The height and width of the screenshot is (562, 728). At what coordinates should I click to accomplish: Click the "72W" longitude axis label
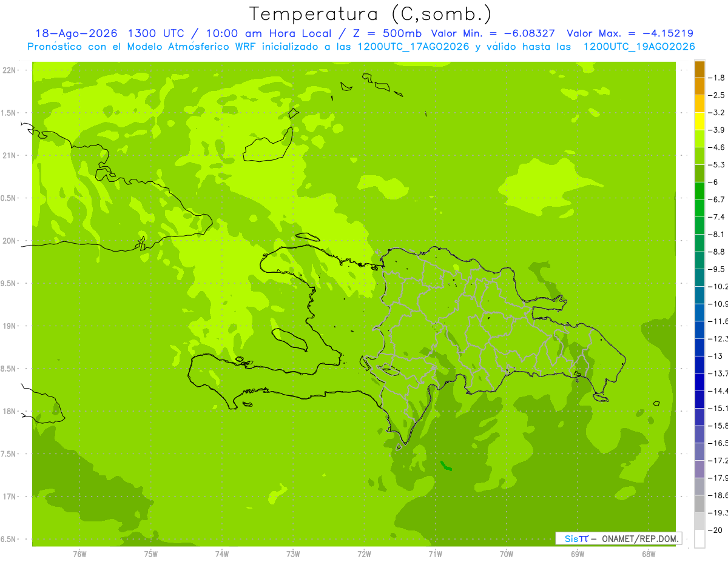pyautogui.click(x=364, y=554)
